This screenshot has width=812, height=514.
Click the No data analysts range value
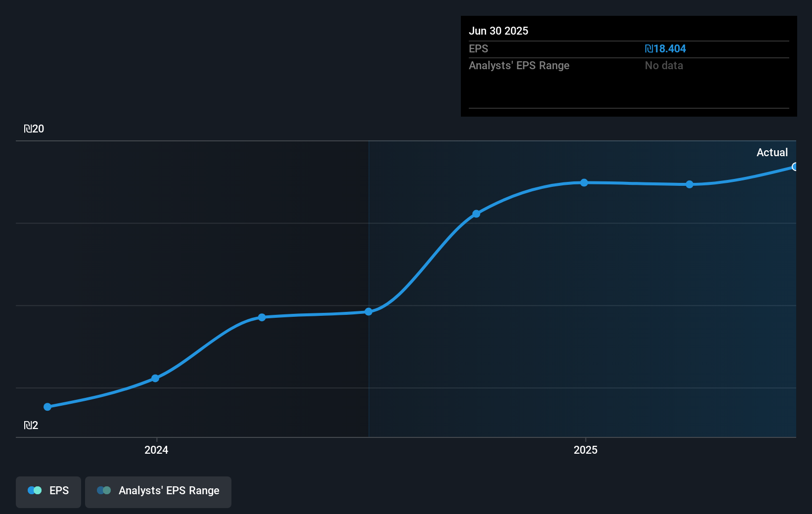[664, 66]
